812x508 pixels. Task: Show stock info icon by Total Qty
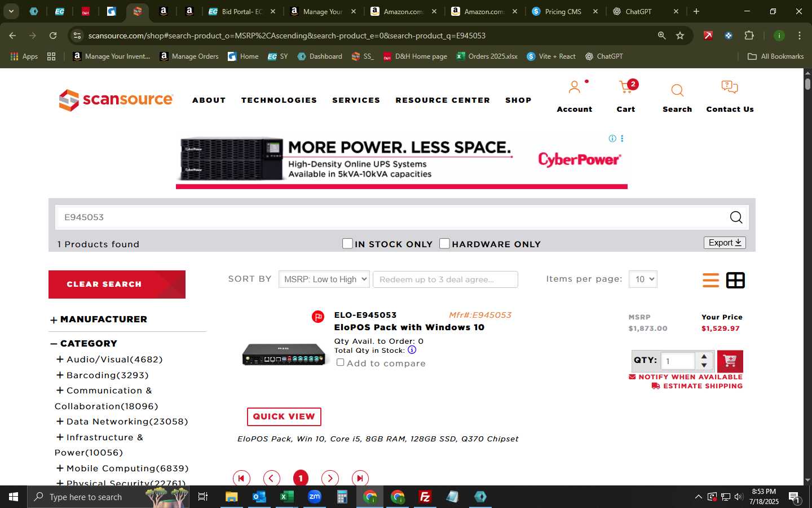[x=412, y=350]
